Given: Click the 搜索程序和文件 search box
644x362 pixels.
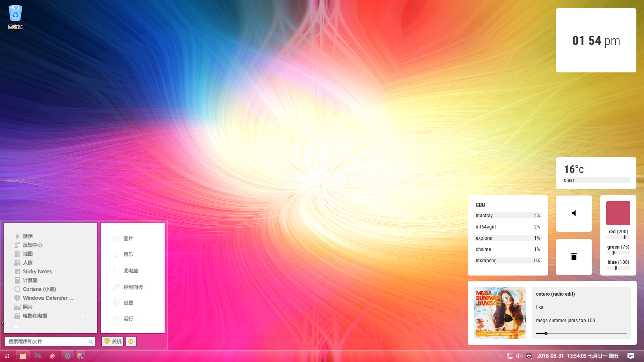Looking at the screenshot, I should click(46, 341).
